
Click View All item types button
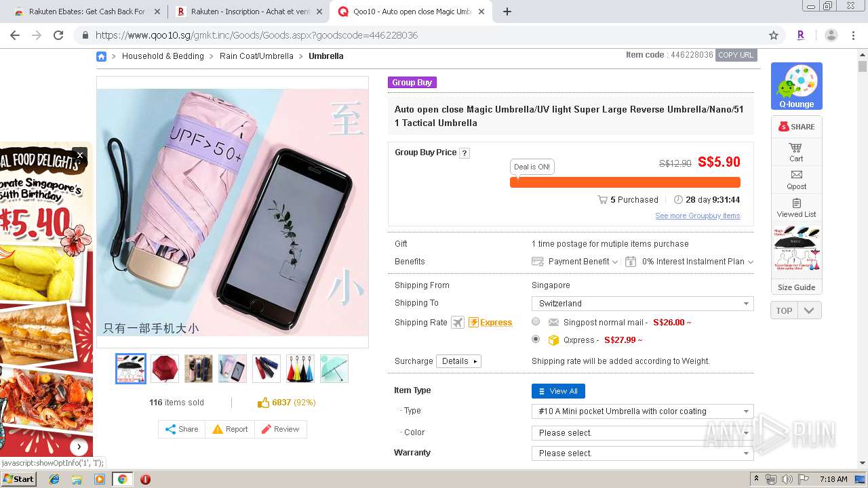pyautogui.click(x=558, y=391)
